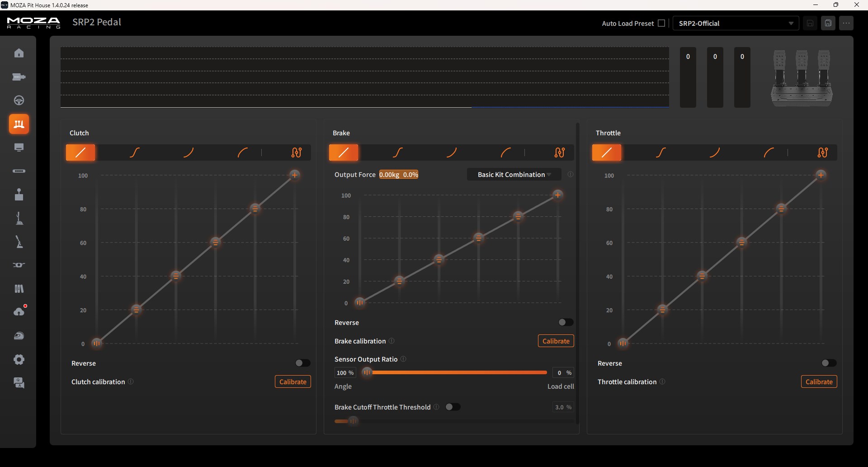The width and height of the screenshot is (868, 467).
Task: Calibrate the Clutch pedal
Action: click(293, 381)
